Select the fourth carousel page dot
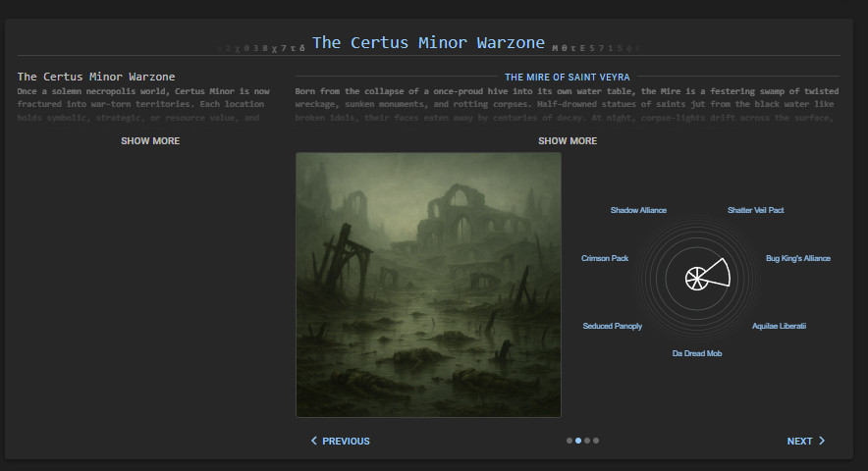This screenshot has width=868, height=471. pos(596,441)
